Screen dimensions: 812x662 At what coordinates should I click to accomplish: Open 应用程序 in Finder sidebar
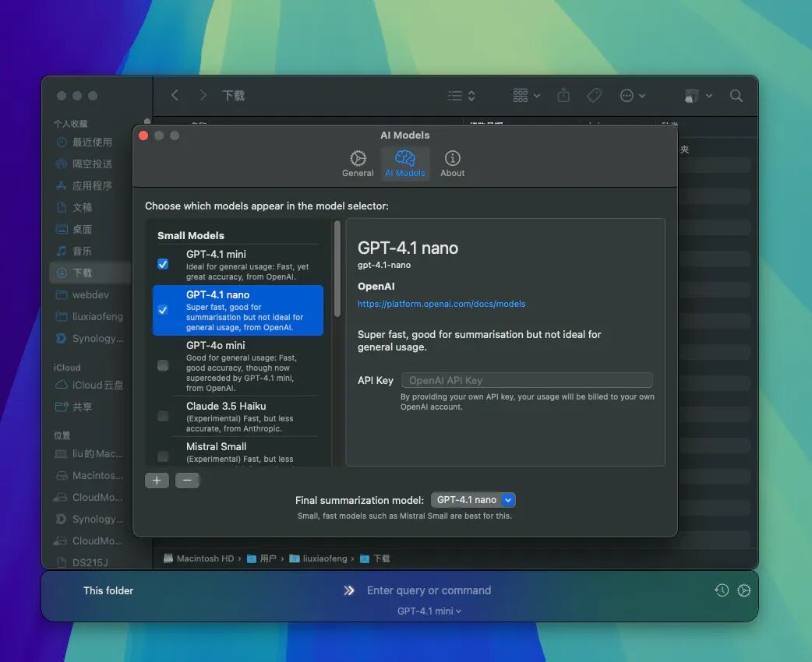(90, 186)
